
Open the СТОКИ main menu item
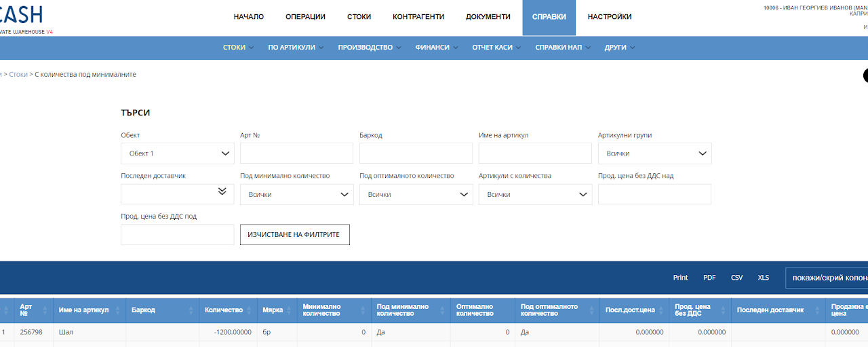[359, 17]
